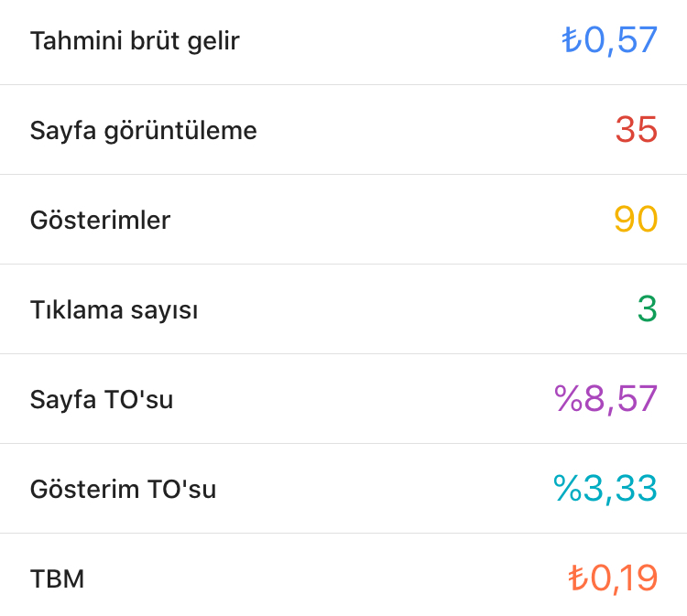Tap the purple %8,57 value

(x=606, y=399)
